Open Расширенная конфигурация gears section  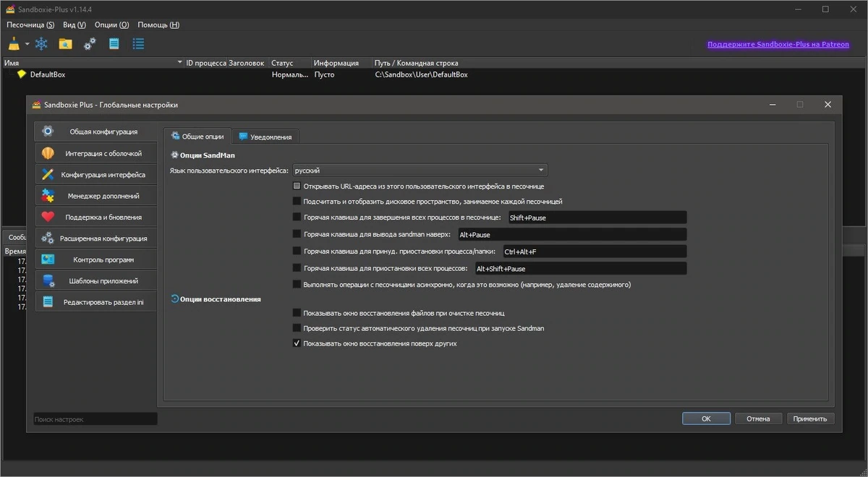pos(95,239)
